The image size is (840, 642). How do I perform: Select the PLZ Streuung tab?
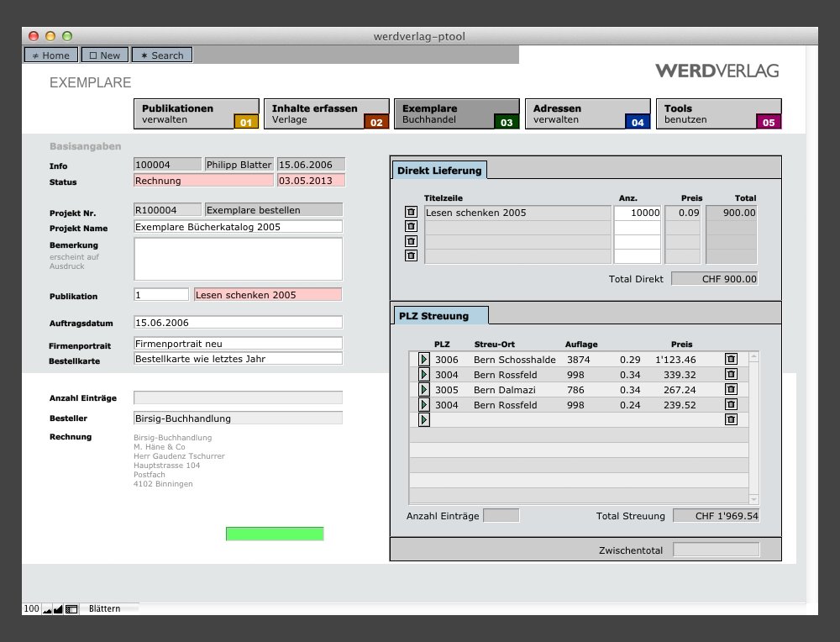pyautogui.click(x=439, y=316)
